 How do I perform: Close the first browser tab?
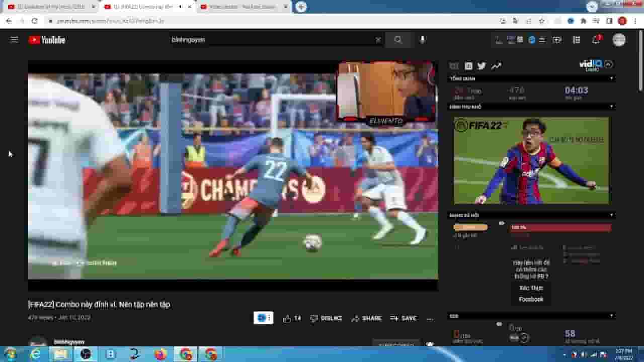tap(93, 7)
